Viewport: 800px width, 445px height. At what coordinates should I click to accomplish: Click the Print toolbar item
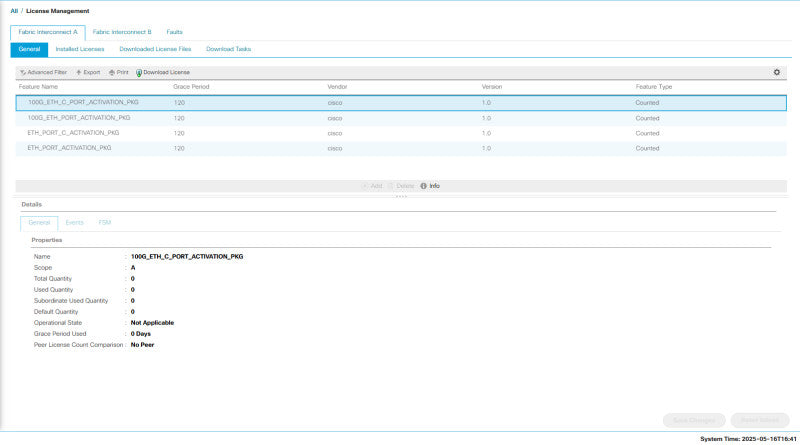click(118, 72)
